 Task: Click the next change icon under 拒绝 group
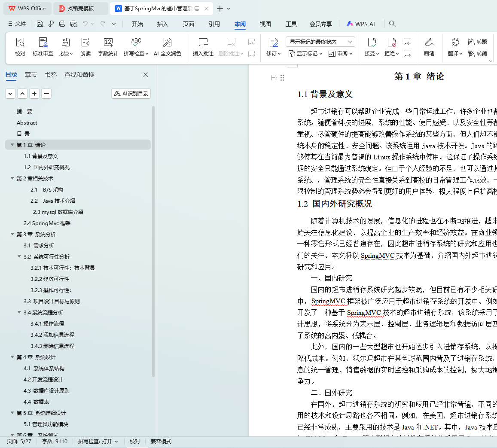(407, 54)
